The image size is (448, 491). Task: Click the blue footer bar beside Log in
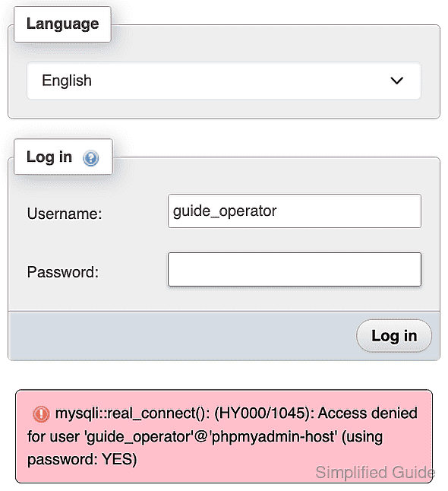[181, 336]
